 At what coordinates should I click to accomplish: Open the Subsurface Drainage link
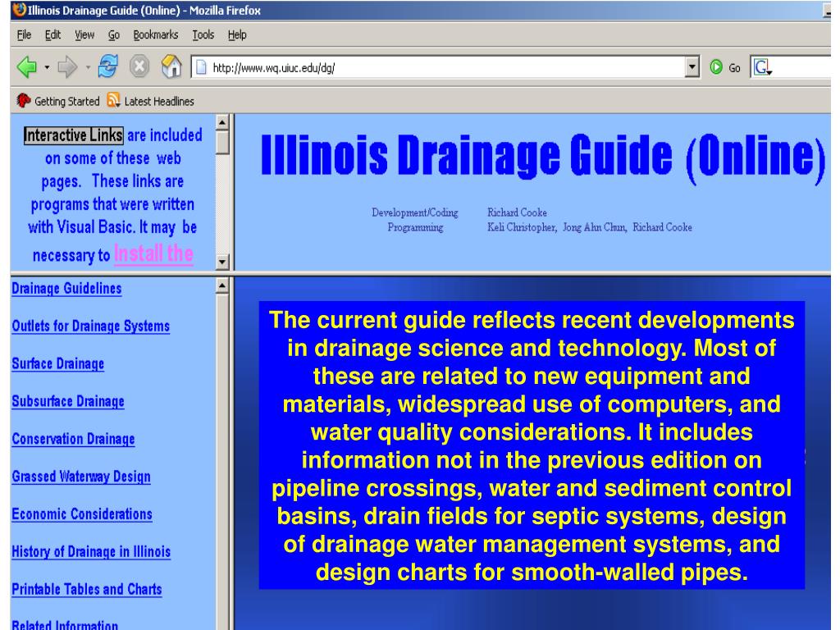point(68,401)
